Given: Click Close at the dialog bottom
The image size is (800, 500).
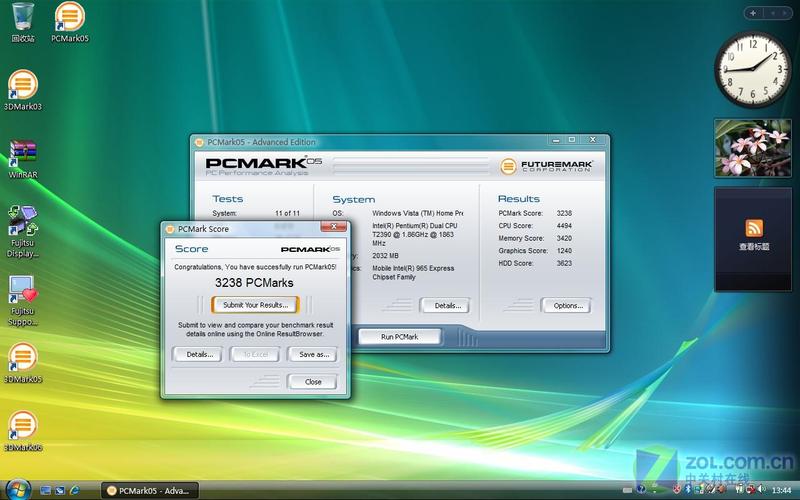Looking at the screenshot, I should (313, 382).
